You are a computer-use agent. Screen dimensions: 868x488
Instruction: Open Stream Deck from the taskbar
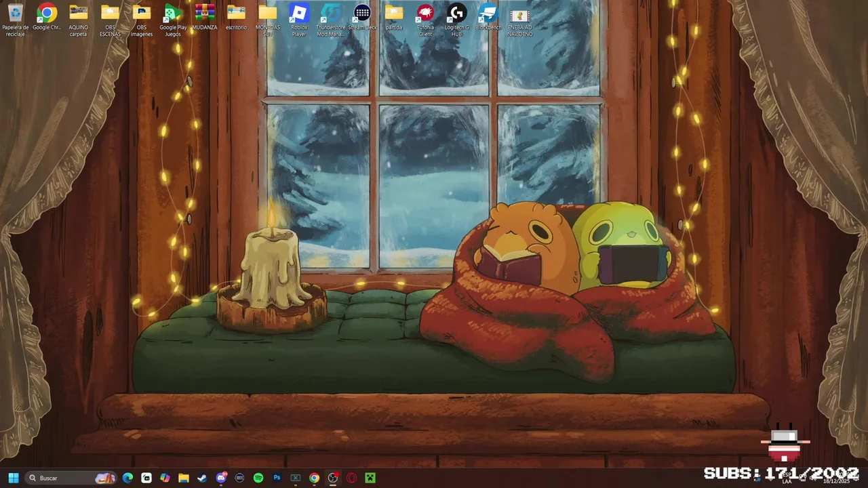(x=239, y=478)
